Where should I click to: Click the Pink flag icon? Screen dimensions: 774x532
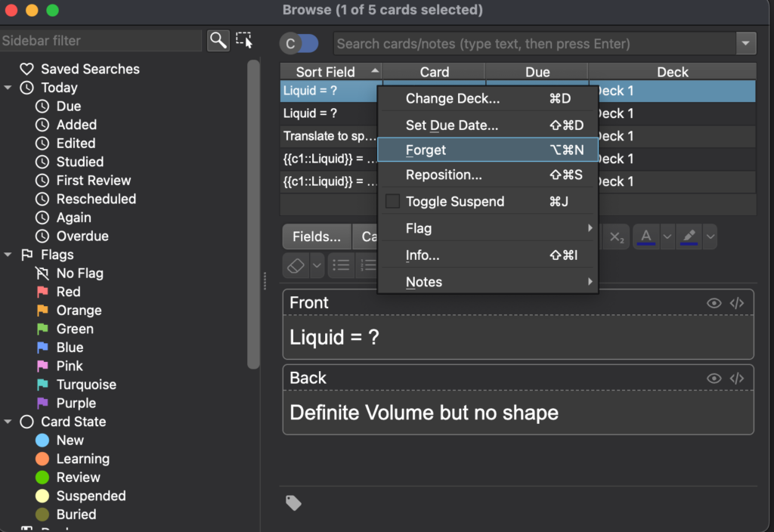[x=42, y=366]
